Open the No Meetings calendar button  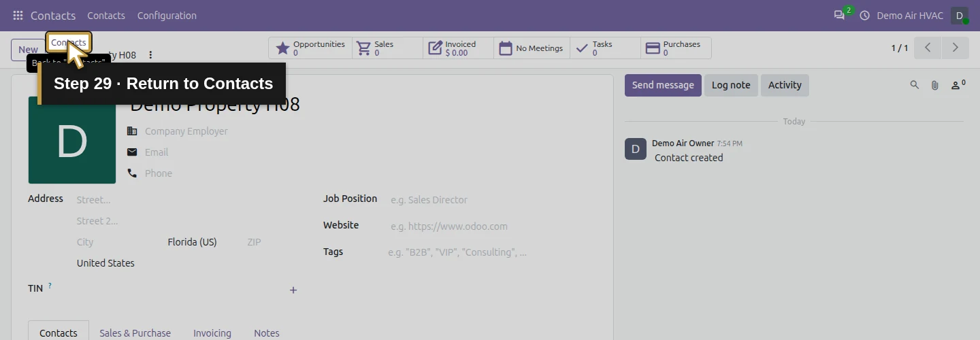click(532, 48)
